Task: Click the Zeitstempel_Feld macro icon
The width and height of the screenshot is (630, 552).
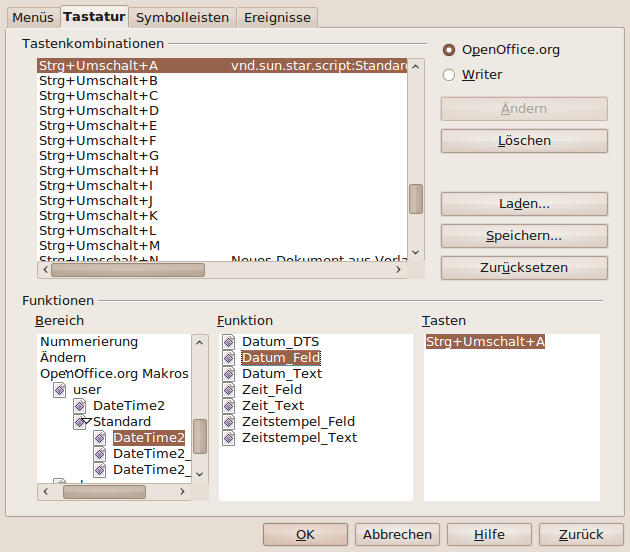Action: pyautogui.click(x=229, y=422)
